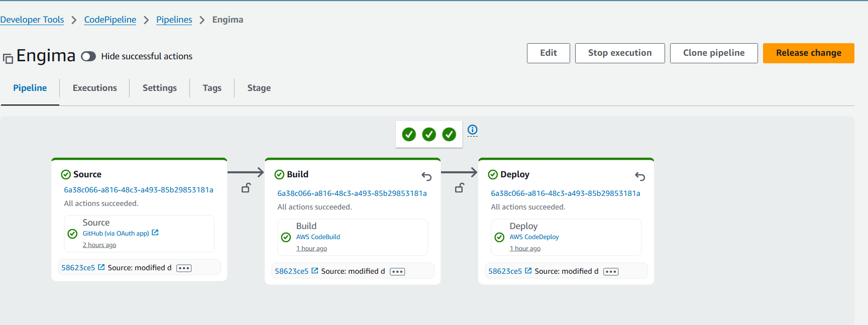
Task: Open external link icon beside Build commit 58623ce5
Action: click(x=315, y=271)
